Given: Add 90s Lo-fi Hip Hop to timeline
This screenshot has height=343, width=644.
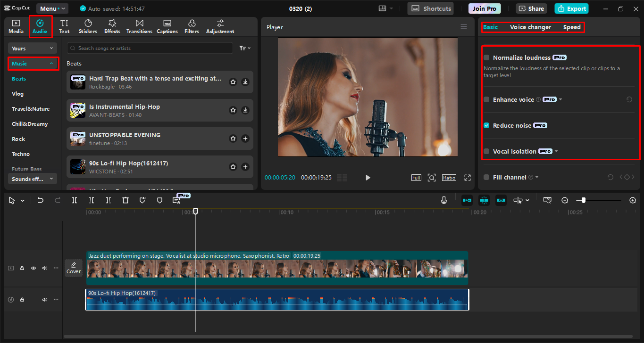Looking at the screenshot, I should coord(245,167).
